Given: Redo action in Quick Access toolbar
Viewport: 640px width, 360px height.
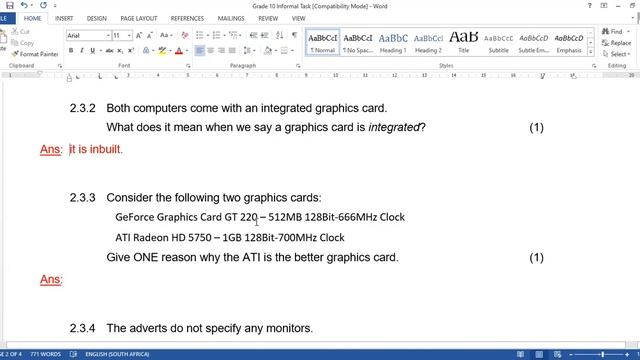Looking at the screenshot, I should pyautogui.click(x=43, y=5).
